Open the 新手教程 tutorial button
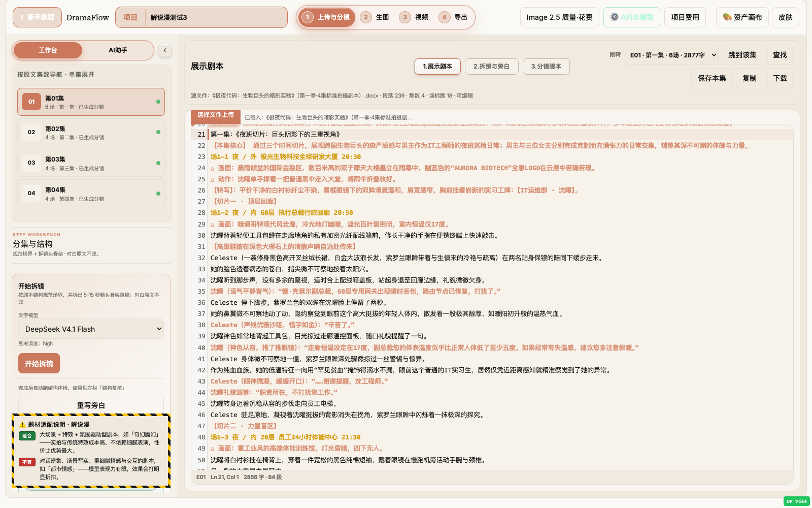 click(37, 17)
